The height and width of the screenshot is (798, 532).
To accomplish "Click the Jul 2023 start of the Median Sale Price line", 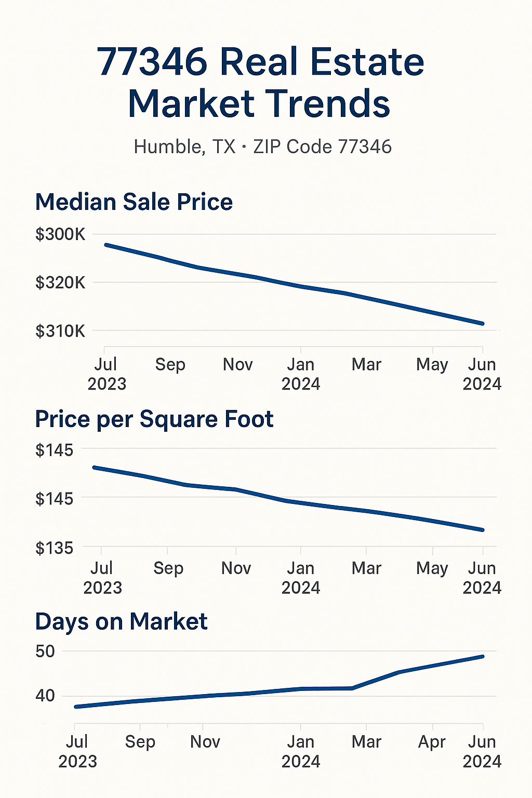I will (x=106, y=245).
